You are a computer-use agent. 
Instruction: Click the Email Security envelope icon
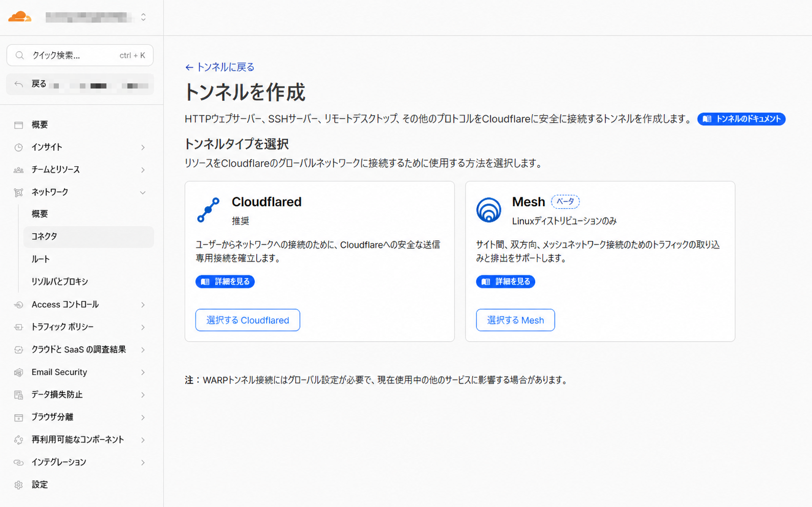click(x=18, y=372)
